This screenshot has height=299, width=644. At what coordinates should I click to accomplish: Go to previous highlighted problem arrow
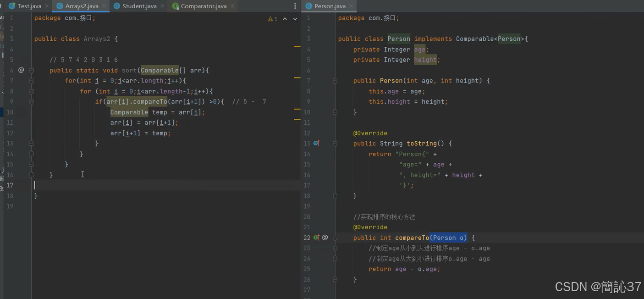(x=285, y=19)
